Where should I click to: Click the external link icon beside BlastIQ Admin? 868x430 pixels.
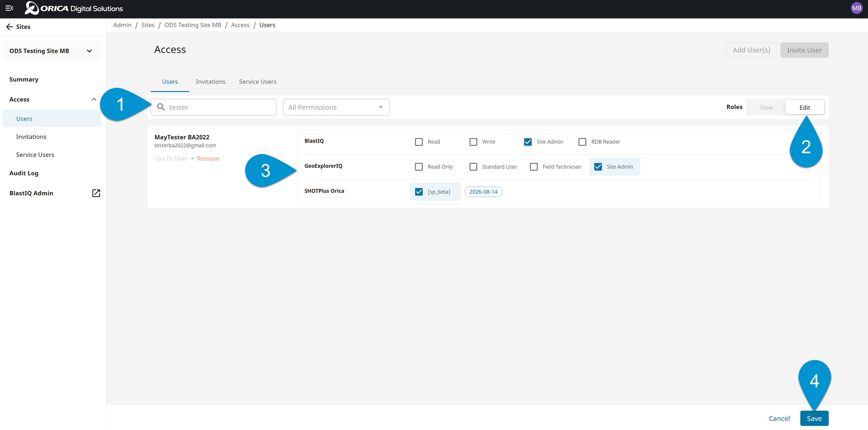[96, 193]
